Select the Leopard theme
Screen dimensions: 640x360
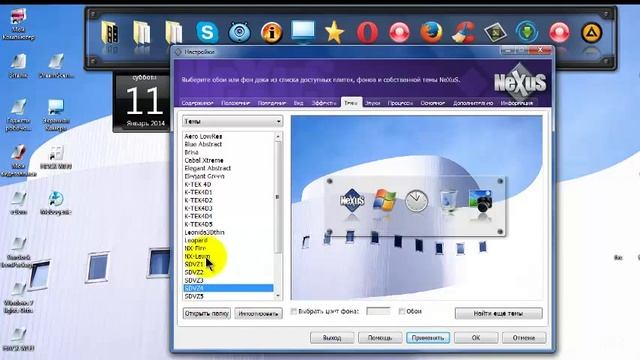pyautogui.click(x=196, y=240)
